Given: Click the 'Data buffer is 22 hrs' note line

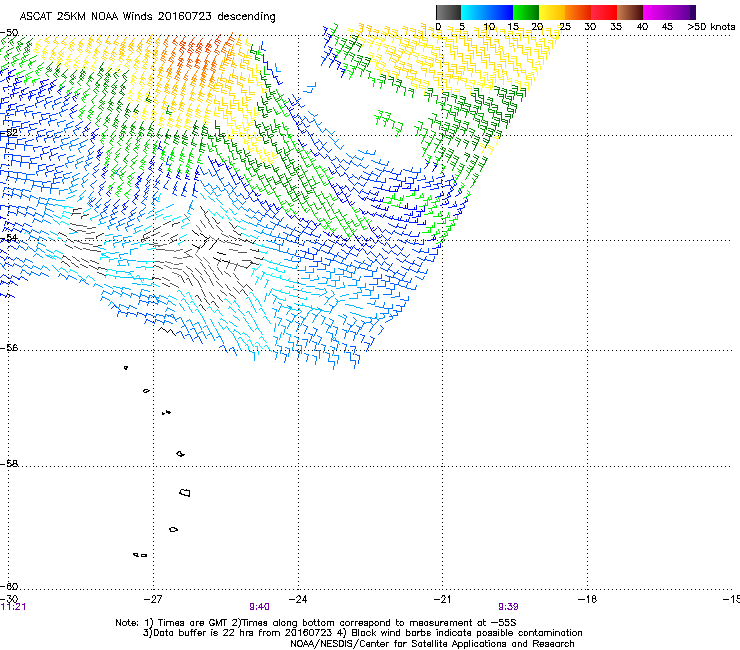Looking at the screenshot, I should click(362, 633).
